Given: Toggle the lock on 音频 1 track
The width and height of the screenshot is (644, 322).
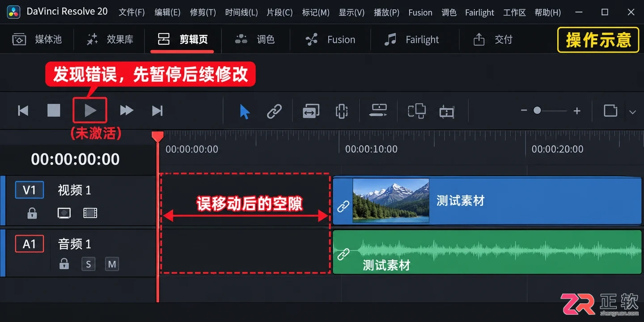Looking at the screenshot, I should 64,264.
